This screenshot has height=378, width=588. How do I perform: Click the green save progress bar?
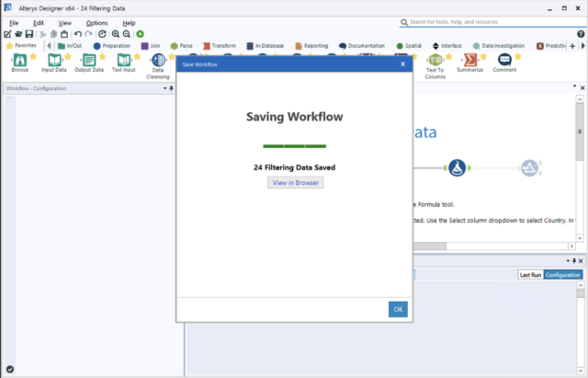click(295, 146)
